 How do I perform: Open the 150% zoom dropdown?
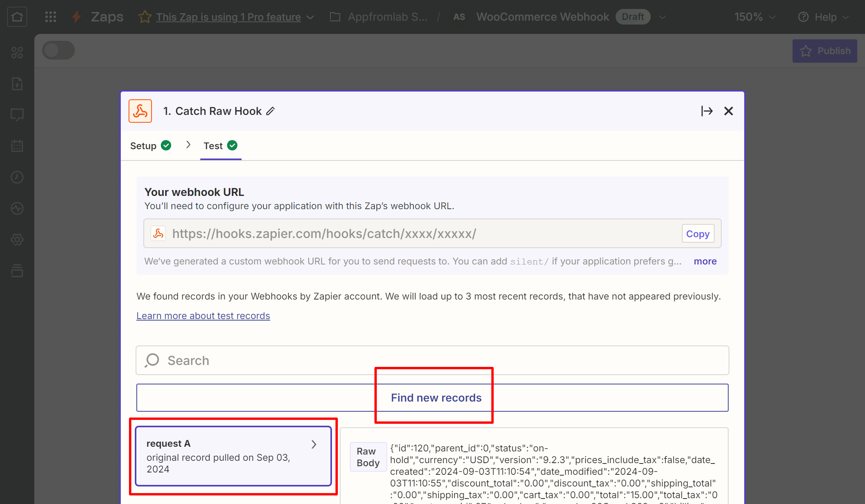(x=755, y=17)
